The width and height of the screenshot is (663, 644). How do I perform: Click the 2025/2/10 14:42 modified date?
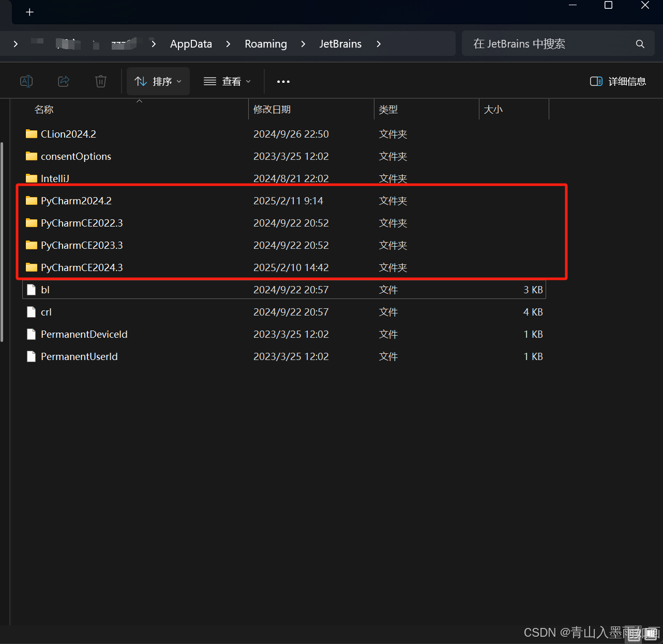(x=291, y=267)
